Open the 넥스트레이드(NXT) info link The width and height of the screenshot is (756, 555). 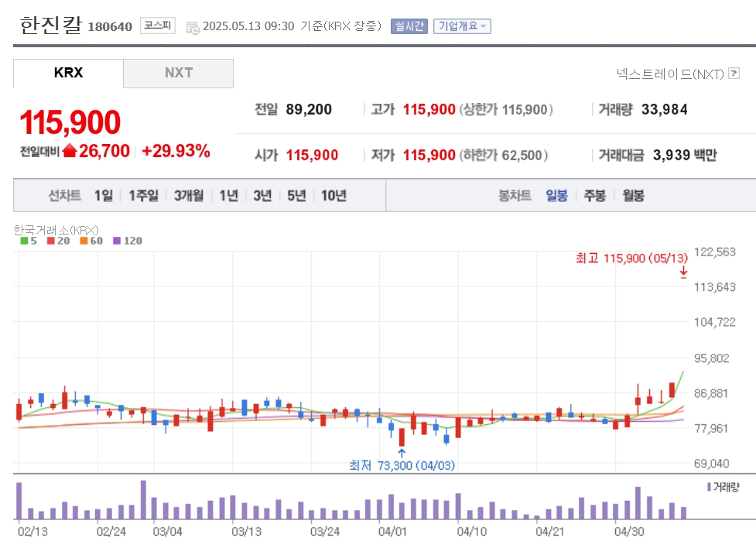click(x=670, y=74)
